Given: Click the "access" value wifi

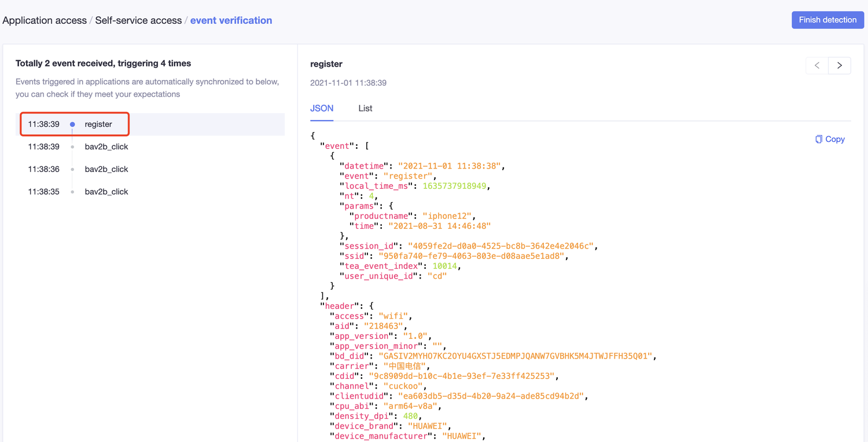Looking at the screenshot, I should click(x=393, y=316).
